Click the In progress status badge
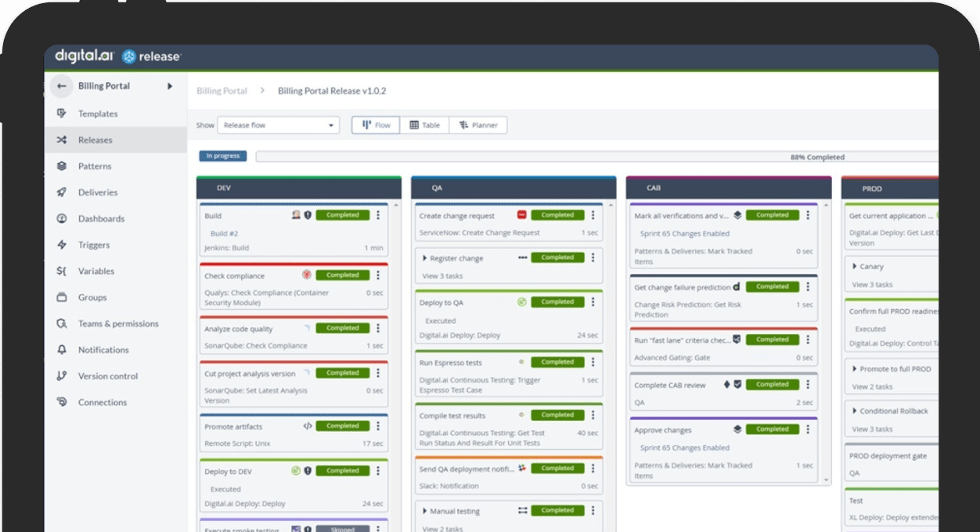This screenshot has width=980, height=532. pyautogui.click(x=223, y=156)
